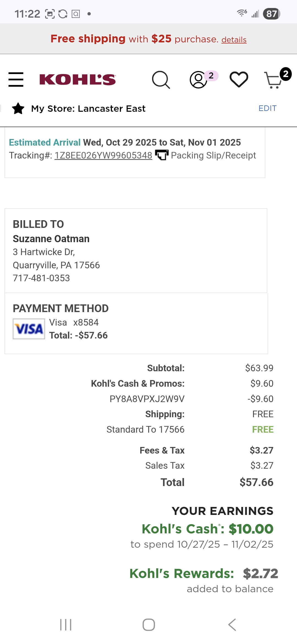The width and height of the screenshot is (297, 644).
Task: Open tracking number 1Z8EE026YW99605348
Action: 103,155
